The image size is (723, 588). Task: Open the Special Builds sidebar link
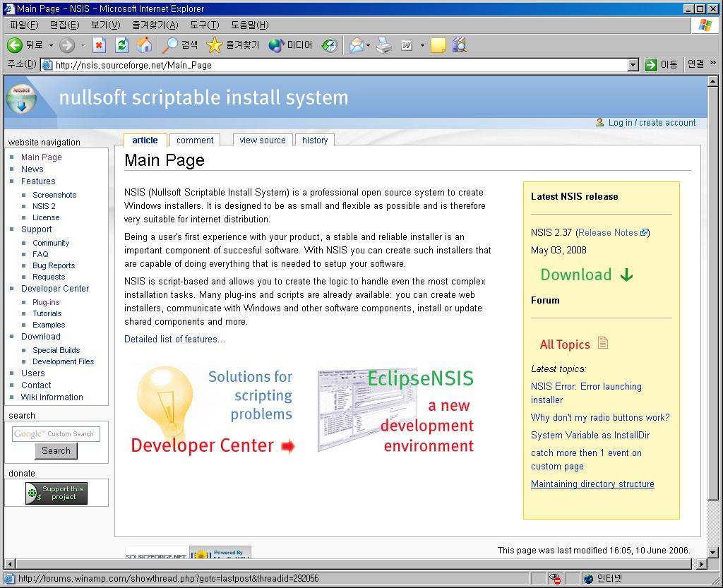click(56, 350)
